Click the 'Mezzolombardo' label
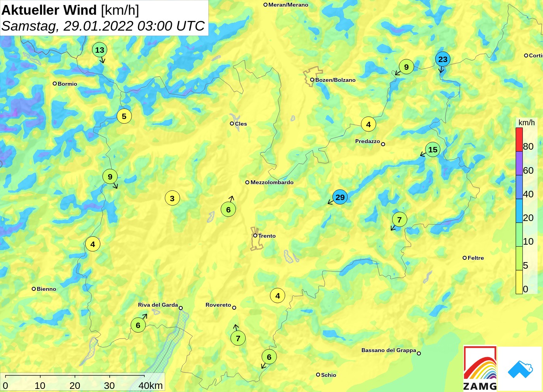Screen dimensions: 543x392 point(272,182)
